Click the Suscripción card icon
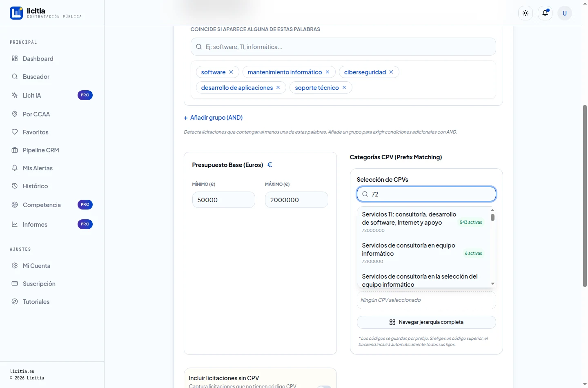Viewport: 588px width, 388px height. [x=15, y=283]
